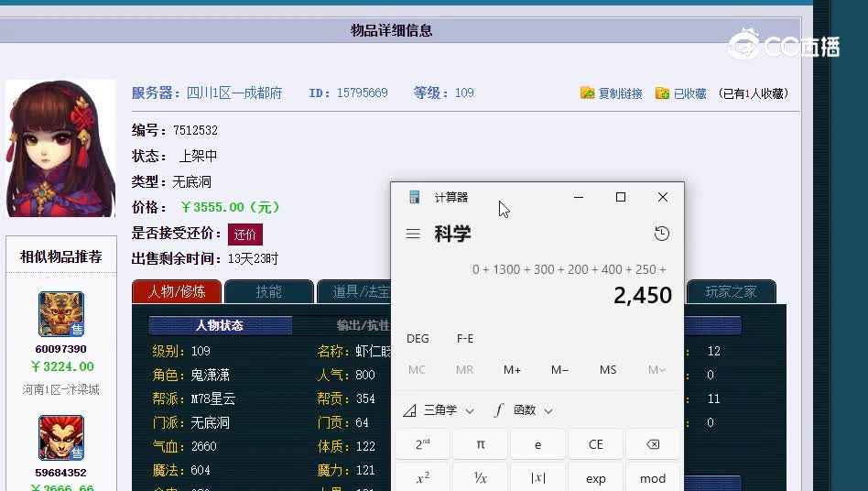The height and width of the screenshot is (491, 868).
Task: Switch to 人物/修炼 tab
Action: click(177, 291)
